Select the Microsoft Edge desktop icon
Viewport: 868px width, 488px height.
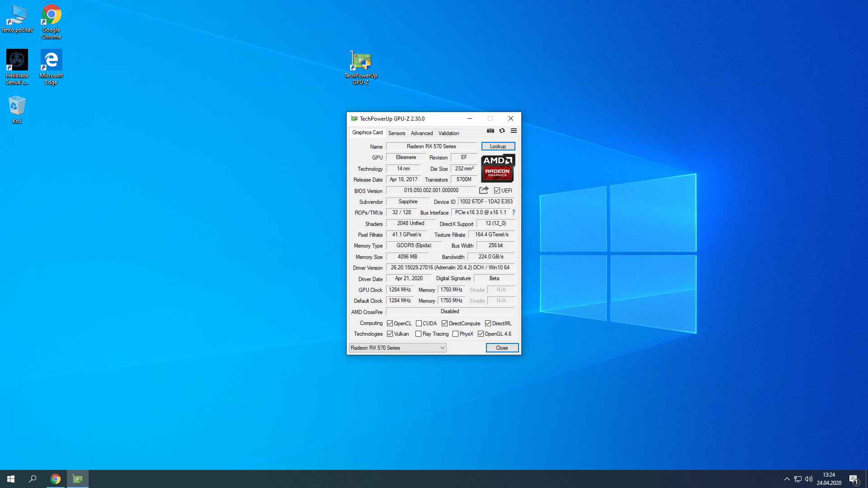[52, 67]
